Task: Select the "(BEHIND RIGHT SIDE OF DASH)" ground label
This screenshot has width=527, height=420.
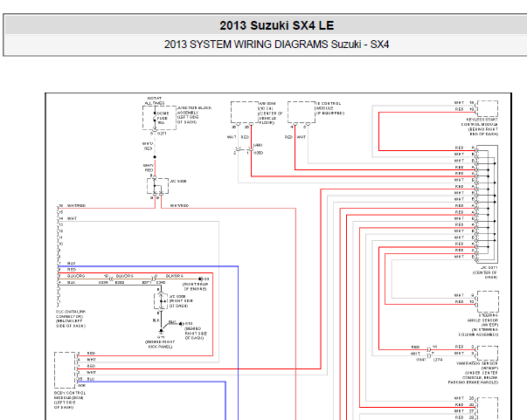Action: [196, 333]
